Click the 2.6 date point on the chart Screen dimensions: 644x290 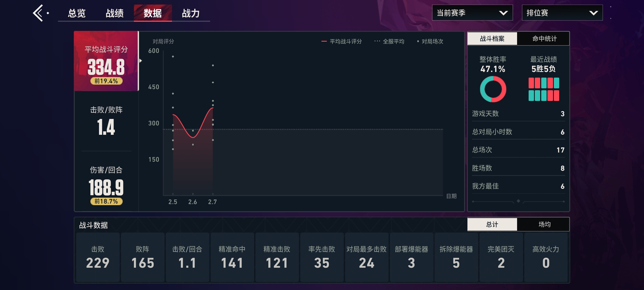pos(193,137)
